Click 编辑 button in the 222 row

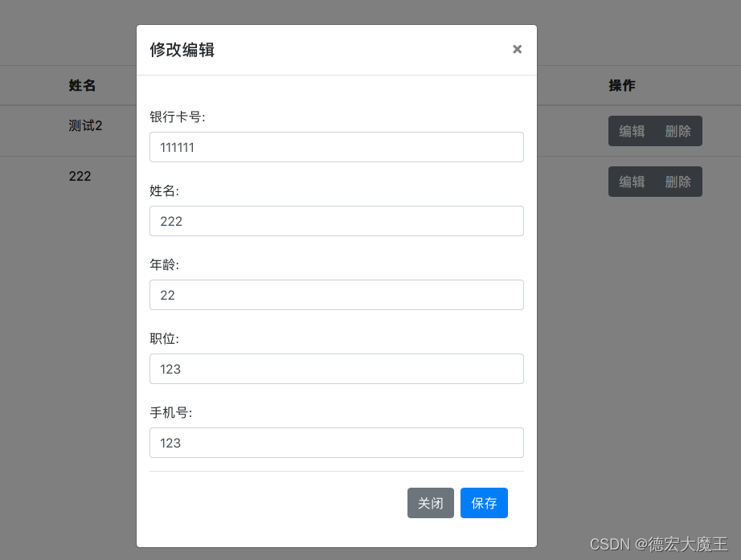(632, 182)
